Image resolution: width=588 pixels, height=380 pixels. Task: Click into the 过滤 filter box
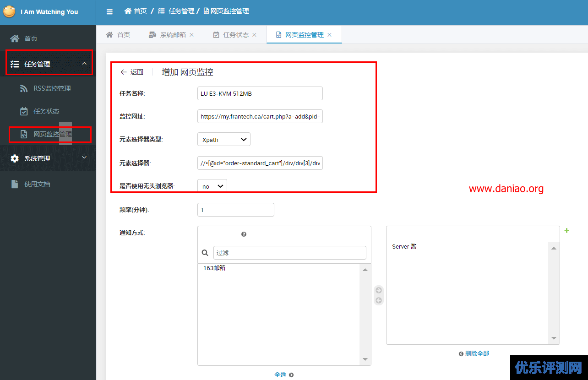pos(290,253)
